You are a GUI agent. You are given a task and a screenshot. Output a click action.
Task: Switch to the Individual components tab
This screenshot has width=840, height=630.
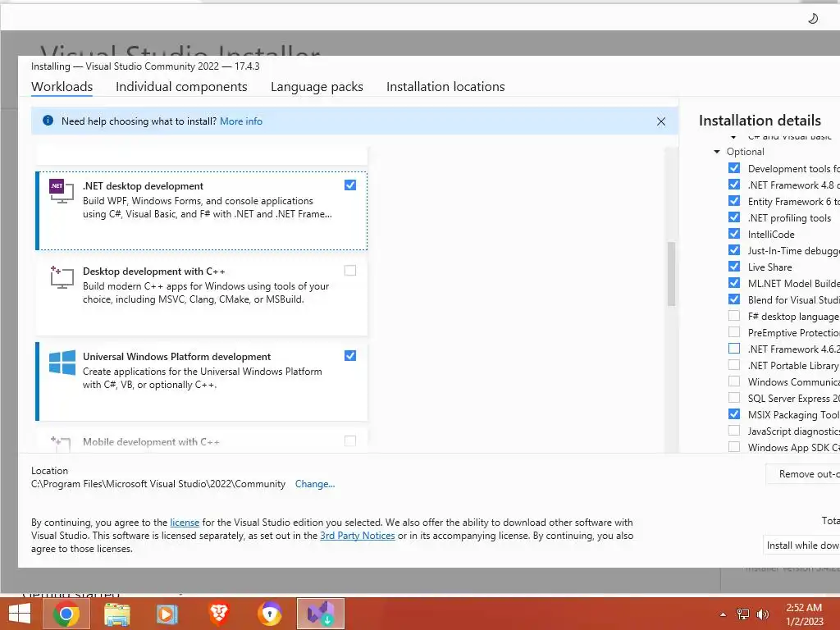(x=181, y=87)
